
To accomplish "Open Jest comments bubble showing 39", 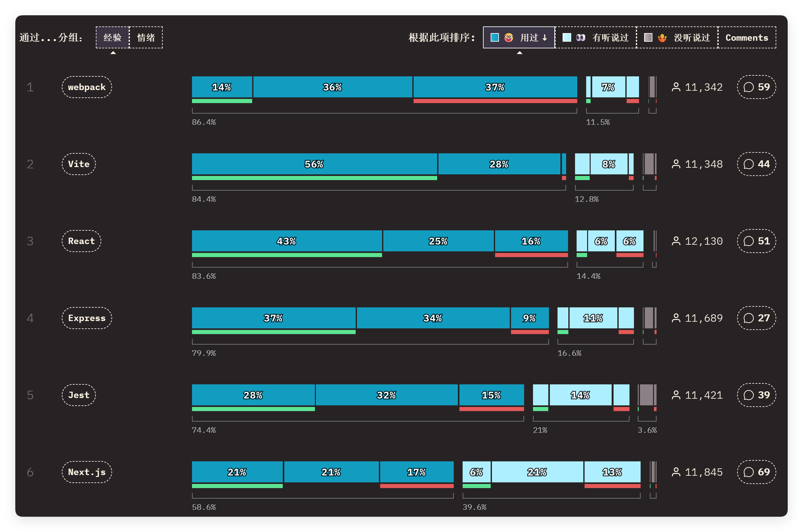I will [756, 395].
